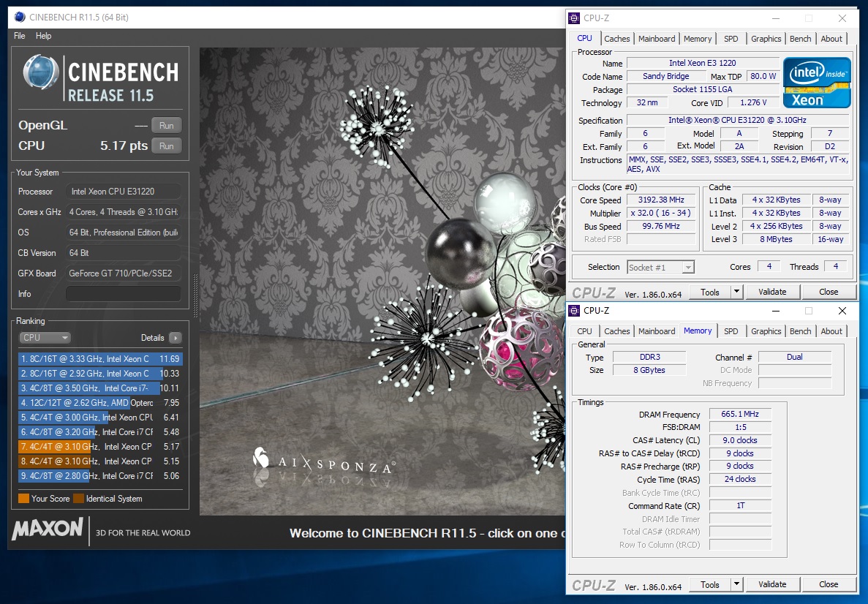Screen dimensions: 868x604
Task: Close the bottom CPU-Z window with X
Action: (x=842, y=311)
